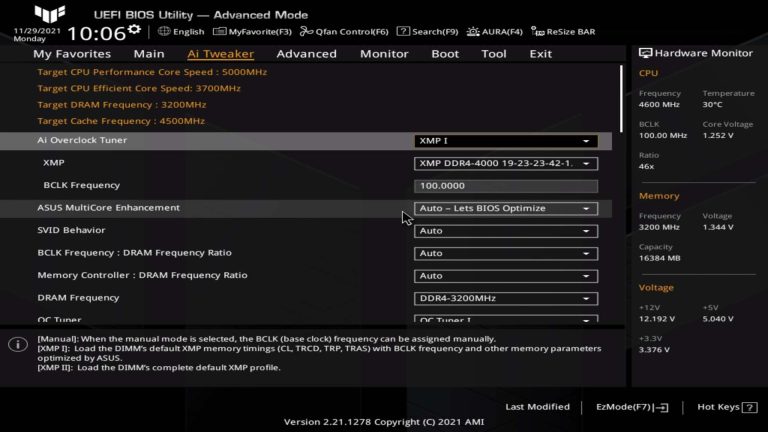
Task: Open the My Favorites tab
Action: [x=72, y=54]
